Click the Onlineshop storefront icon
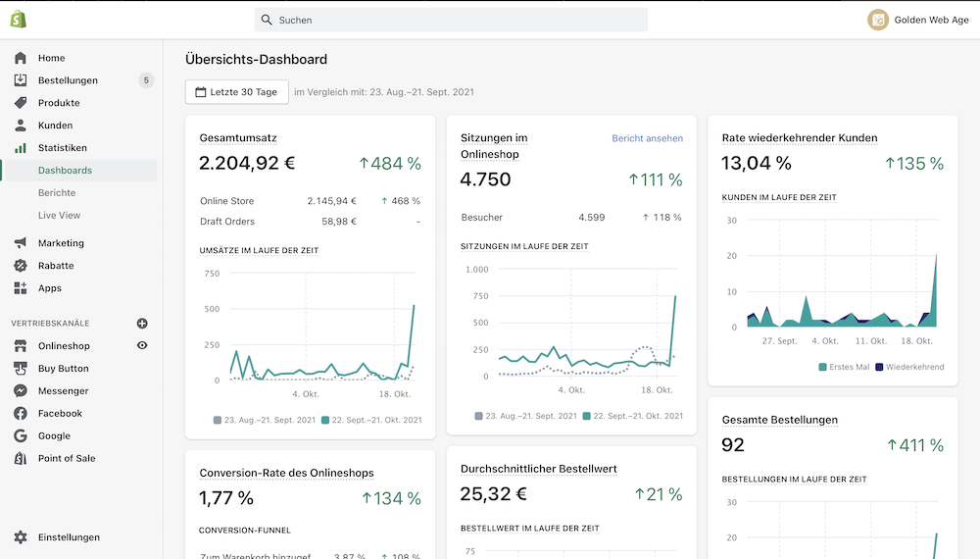Image resolution: width=980 pixels, height=559 pixels. coord(21,346)
